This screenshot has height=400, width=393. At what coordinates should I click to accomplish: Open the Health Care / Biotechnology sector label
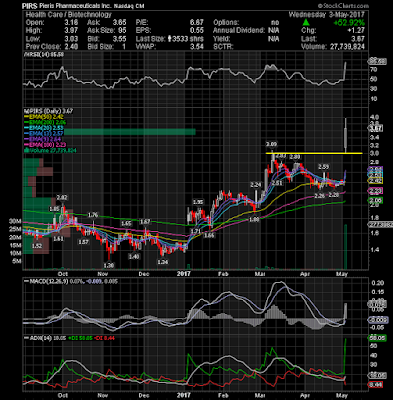[x=68, y=14]
